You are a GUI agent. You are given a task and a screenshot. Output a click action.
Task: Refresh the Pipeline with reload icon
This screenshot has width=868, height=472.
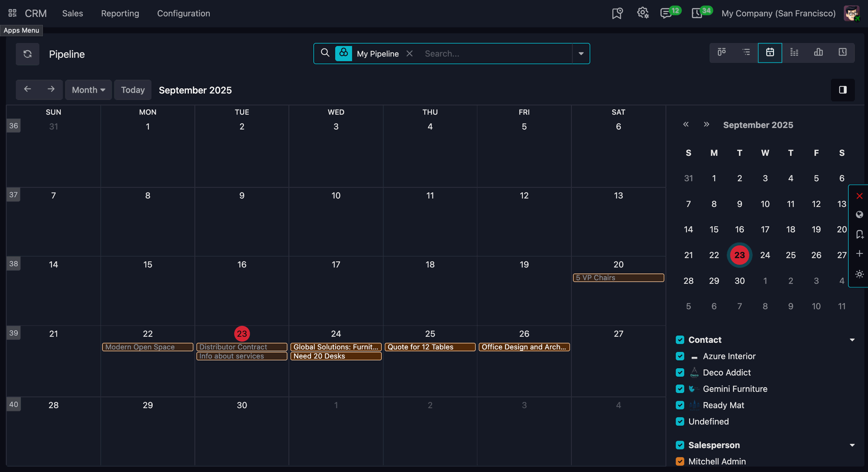(x=28, y=54)
